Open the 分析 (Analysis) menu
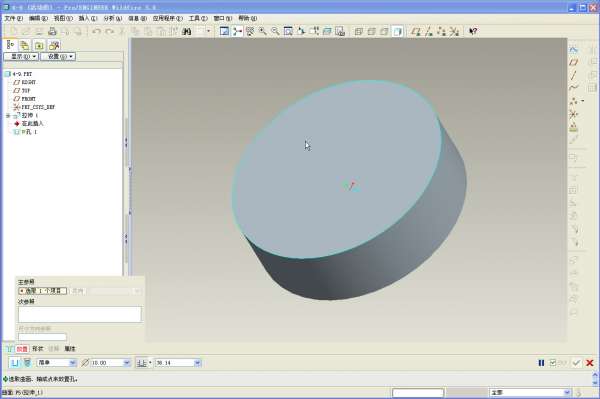The height and width of the screenshot is (399, 600). point(112,18)
